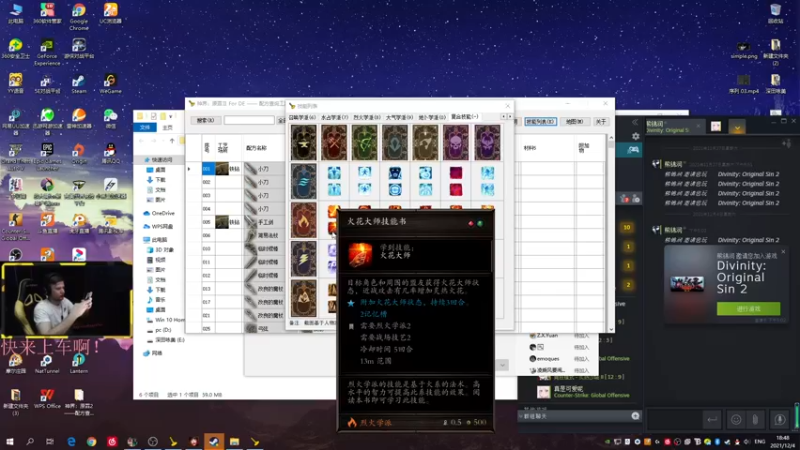The image size is (800, 450).
Task: Click the dark blue water skill icon
Action: [x=395, y=172]
